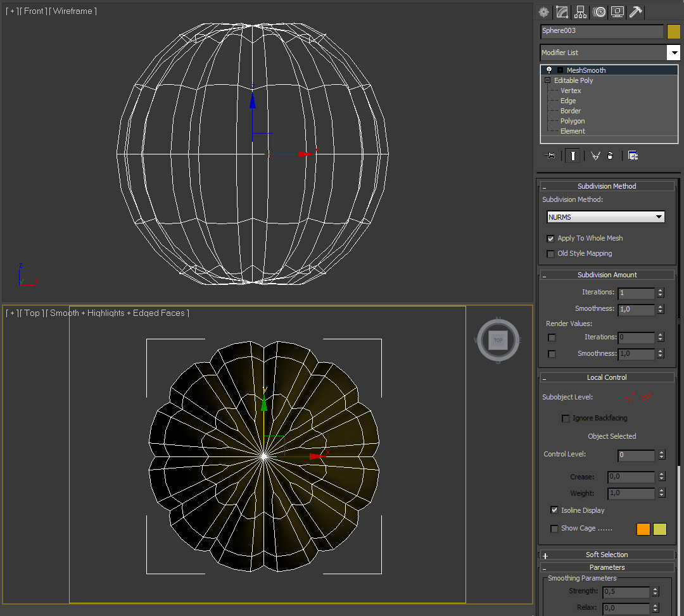684x616 pixels.
Task: Open the Utilities hammer panel icon
Action: point(636,12)
